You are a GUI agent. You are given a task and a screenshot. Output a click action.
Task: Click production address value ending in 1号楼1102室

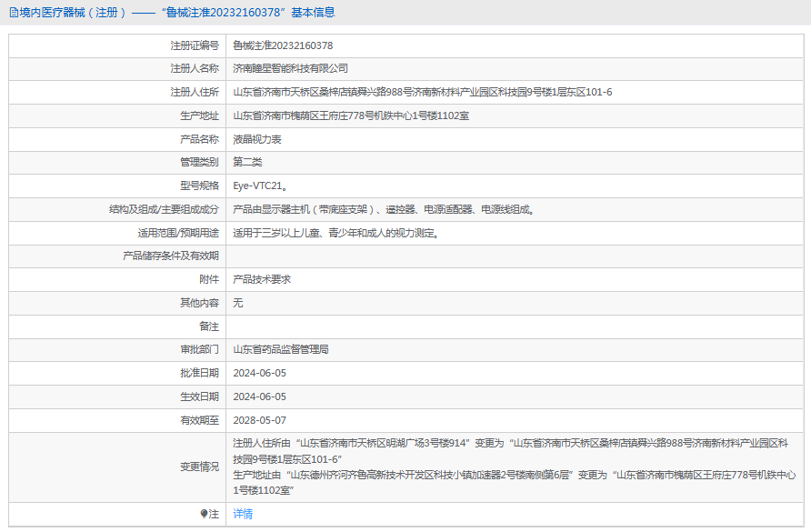coord(351,115)
